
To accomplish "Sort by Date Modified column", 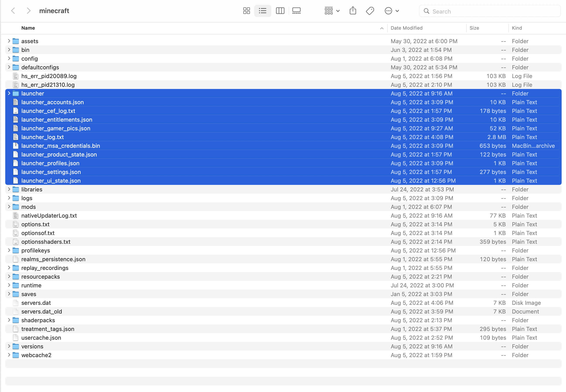I will pyautogui.click(x=406, y=28).
